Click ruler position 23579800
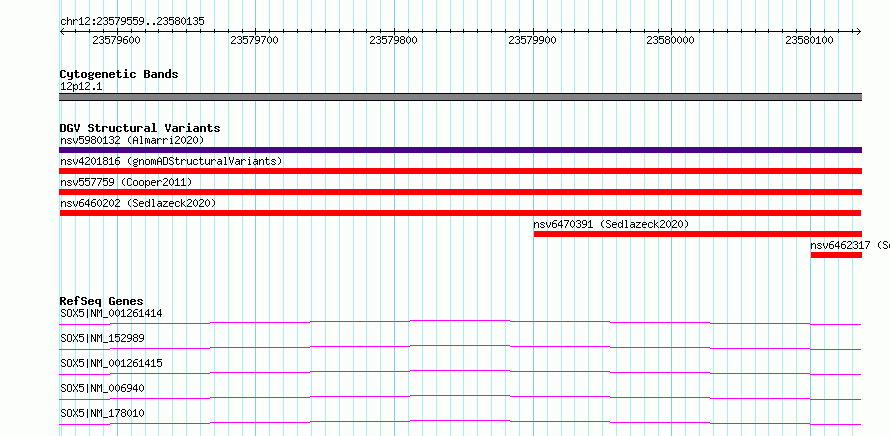The height and width of the screenshot is (436, 890). tap(393, 40)
